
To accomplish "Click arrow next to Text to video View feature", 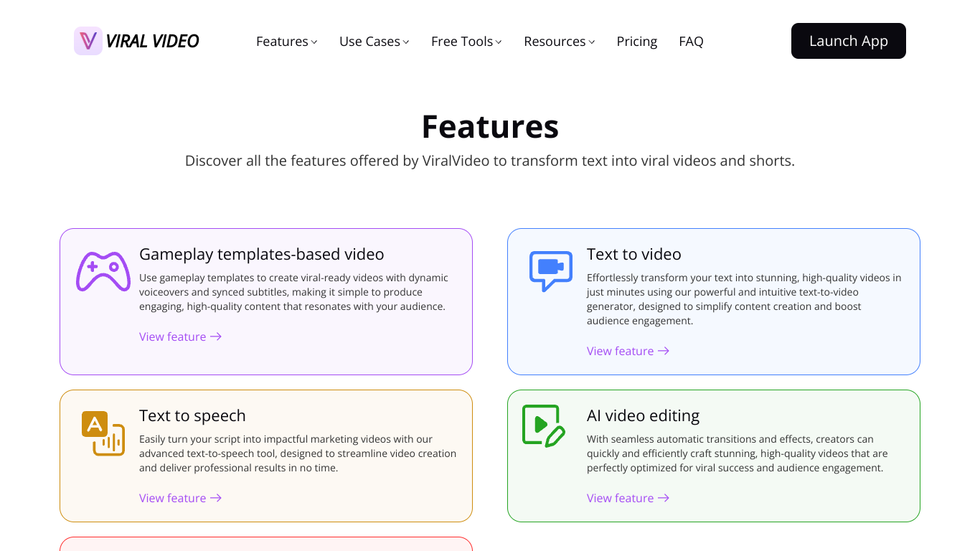I will pos(664,351).
